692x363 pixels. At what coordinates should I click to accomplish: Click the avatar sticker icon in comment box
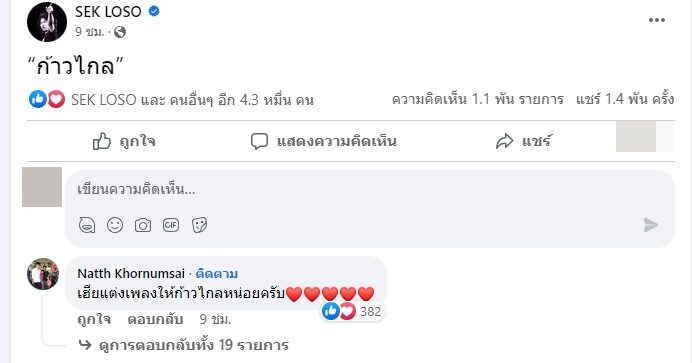coord(87,225)
